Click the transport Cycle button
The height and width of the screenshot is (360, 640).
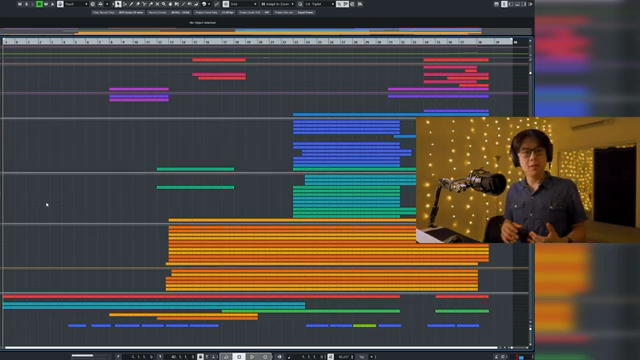coord(226,357)
